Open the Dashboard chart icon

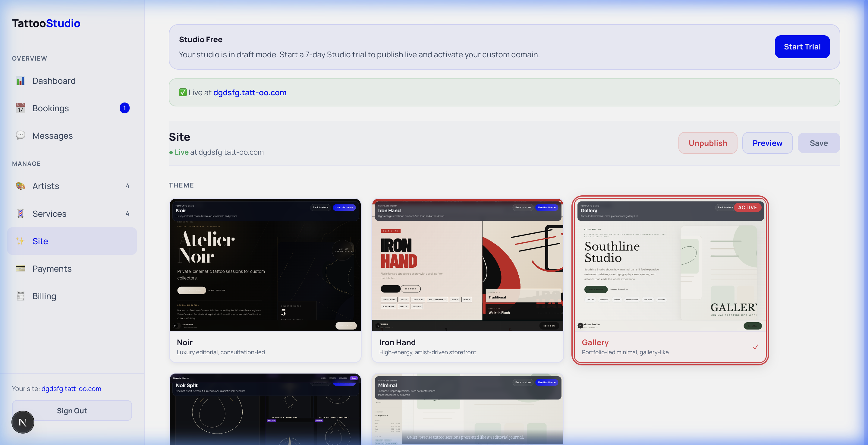tap(20, 80)
